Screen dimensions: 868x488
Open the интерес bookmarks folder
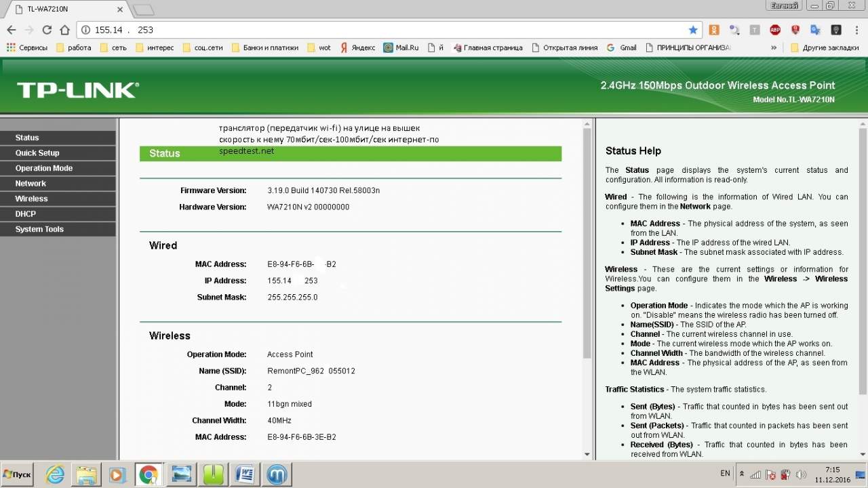click(x=155, y=47)
